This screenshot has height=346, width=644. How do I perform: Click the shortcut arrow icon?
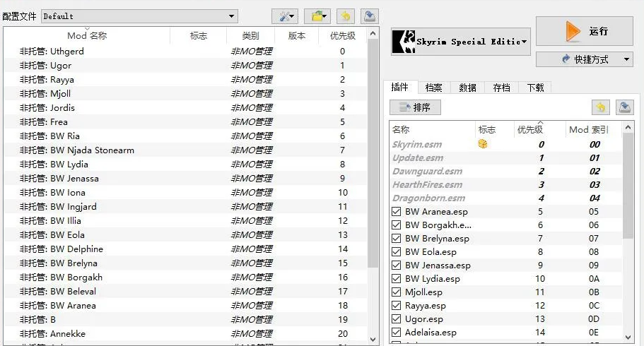(x=566, y=59)
